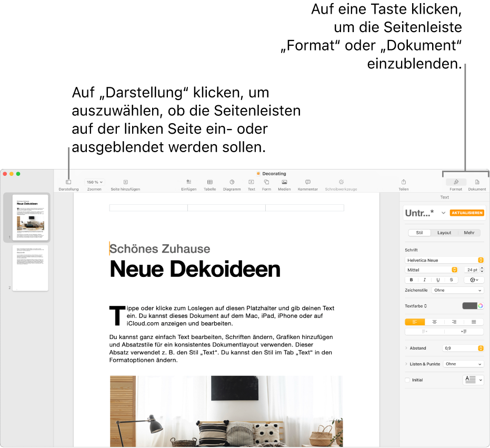Viewport: 490px width, 448px height.
Task: Justify the text alignment
Action: tap(474, 322)
